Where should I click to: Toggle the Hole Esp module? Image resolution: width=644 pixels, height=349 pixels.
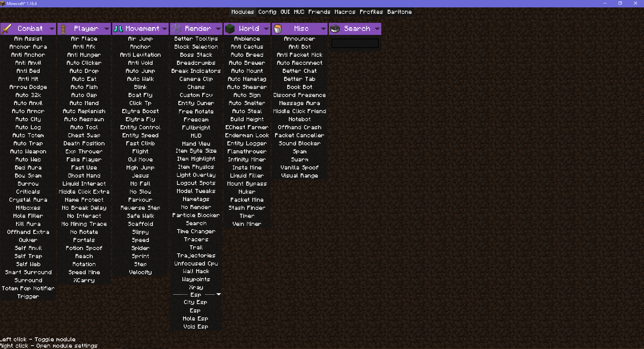[196, 318]
